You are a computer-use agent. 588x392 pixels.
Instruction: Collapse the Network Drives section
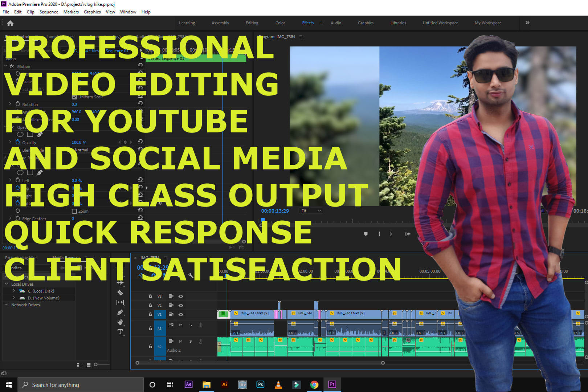coord(7,305)
